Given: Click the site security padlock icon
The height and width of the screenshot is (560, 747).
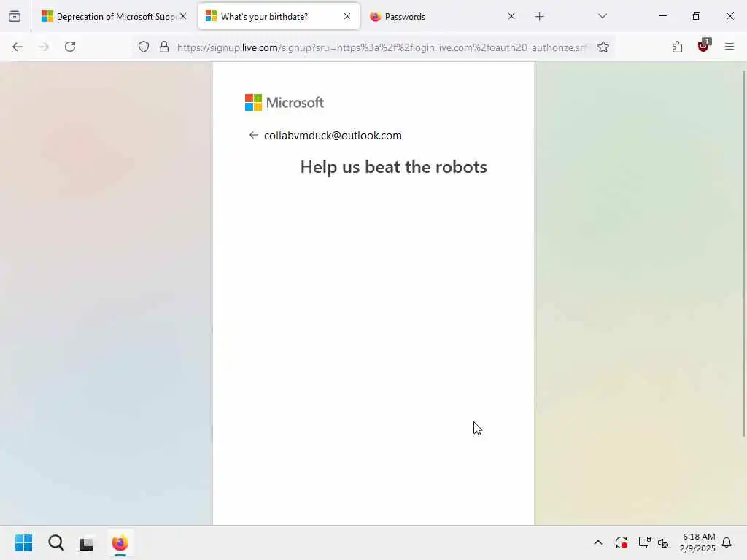Looking at the screenshot, I should pos(164,47).
